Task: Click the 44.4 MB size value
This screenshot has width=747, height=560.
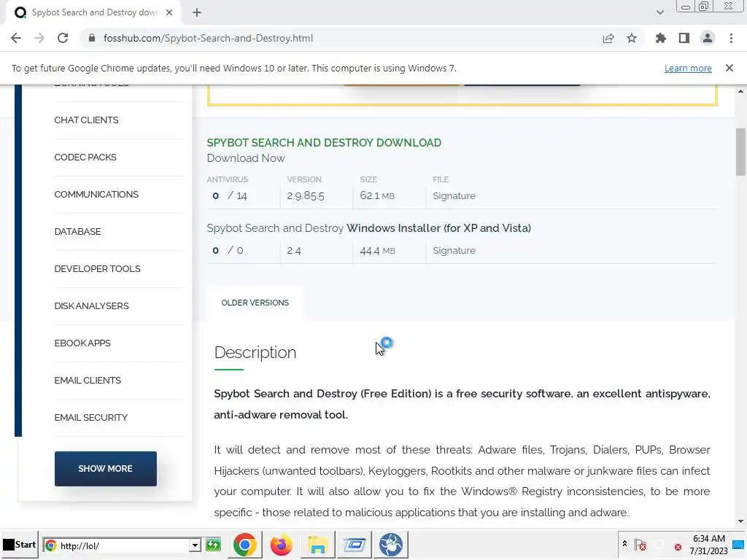Action: point(377,251)
